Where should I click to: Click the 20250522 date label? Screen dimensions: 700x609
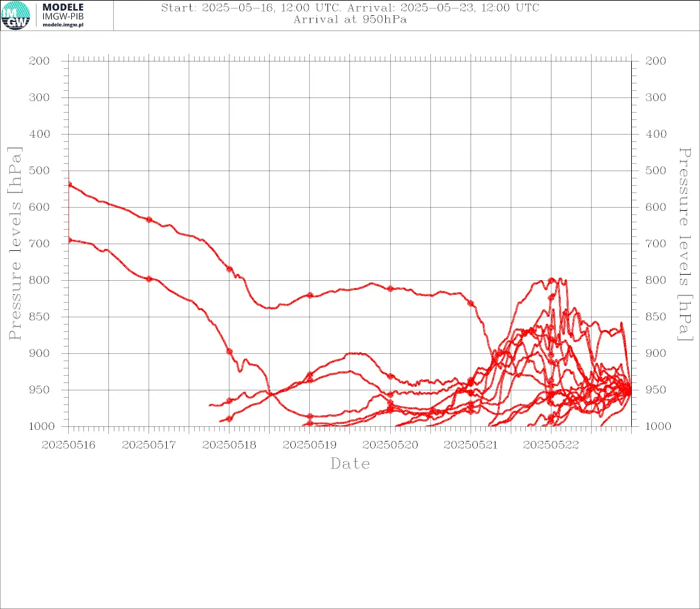(x=551, y=445)
